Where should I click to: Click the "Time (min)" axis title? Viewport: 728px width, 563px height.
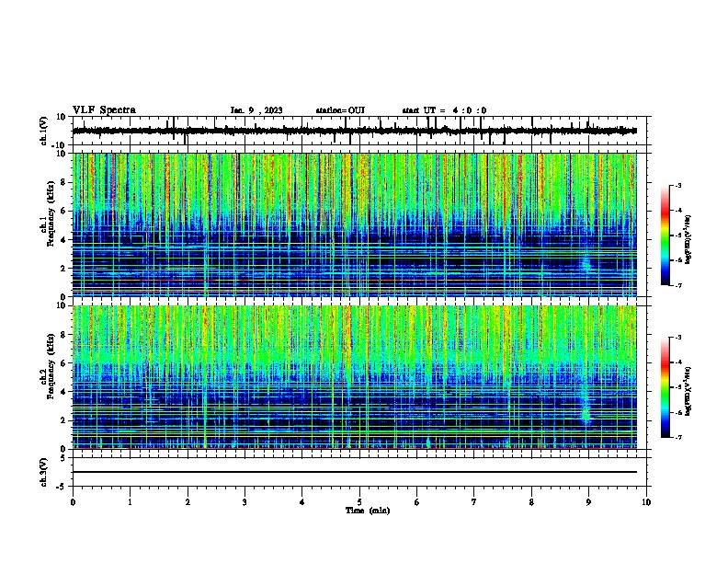click(x=368, y=511)
